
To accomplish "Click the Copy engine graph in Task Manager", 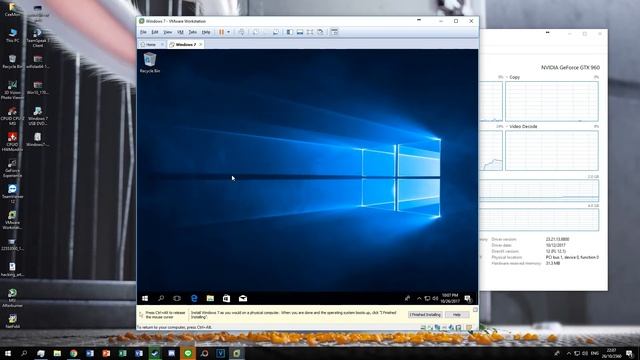I will pyautogui.click(x=552, y=101).
